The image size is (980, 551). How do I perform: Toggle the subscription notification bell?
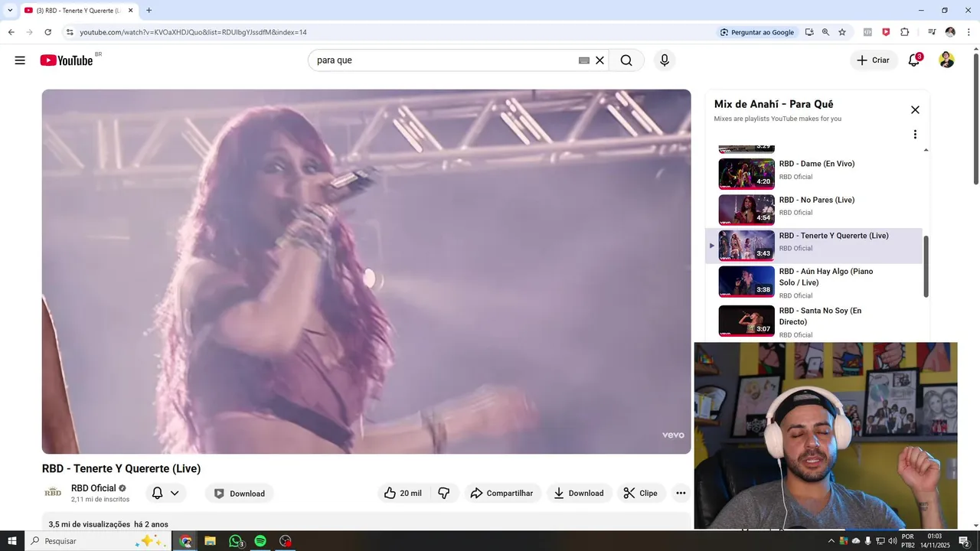[x=157, y=494]
